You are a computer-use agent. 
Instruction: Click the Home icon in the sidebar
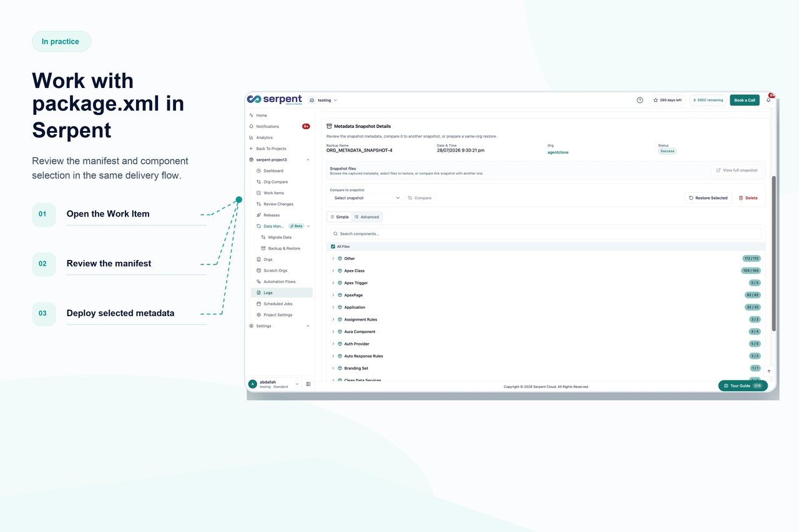(251, 115)
